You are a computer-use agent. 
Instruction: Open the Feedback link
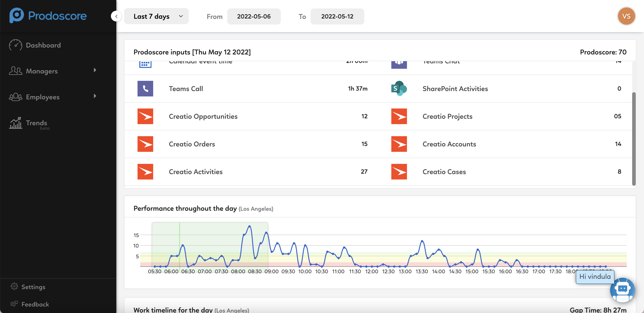tap(35, 304)
